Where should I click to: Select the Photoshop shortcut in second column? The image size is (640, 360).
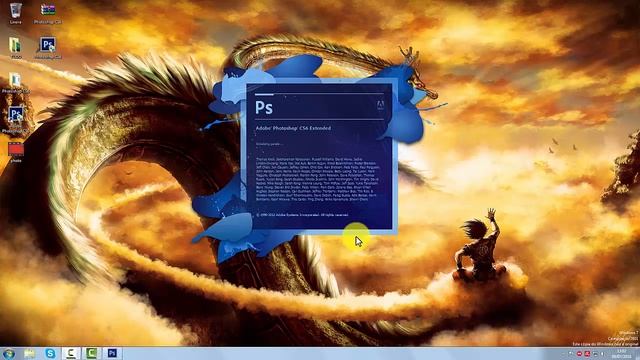(x=48, y=45)
